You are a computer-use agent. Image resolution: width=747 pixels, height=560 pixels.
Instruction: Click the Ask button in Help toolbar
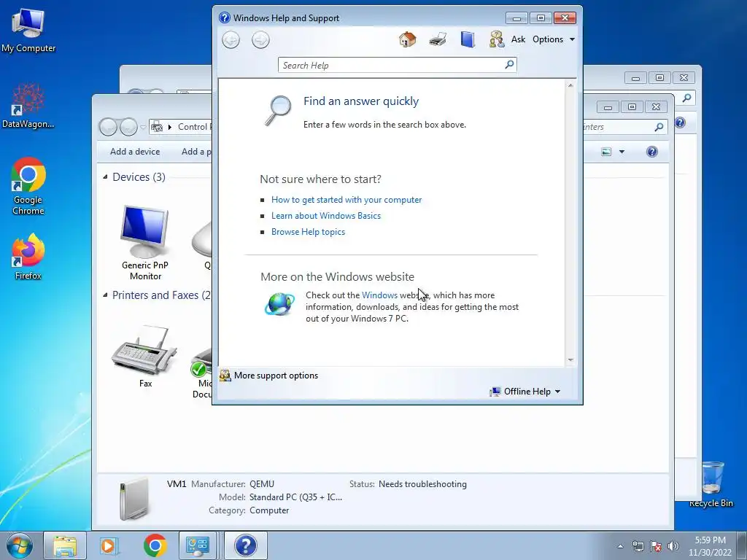click(518, 39)
